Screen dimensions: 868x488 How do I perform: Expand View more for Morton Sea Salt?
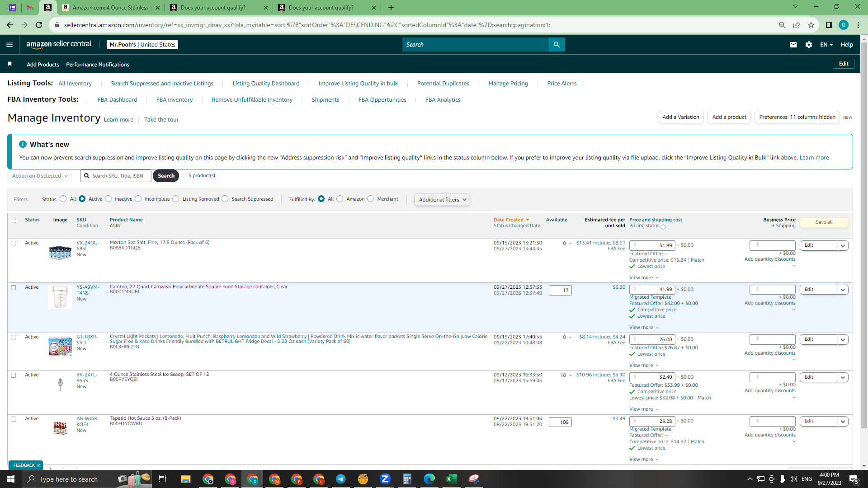(644, 278)
